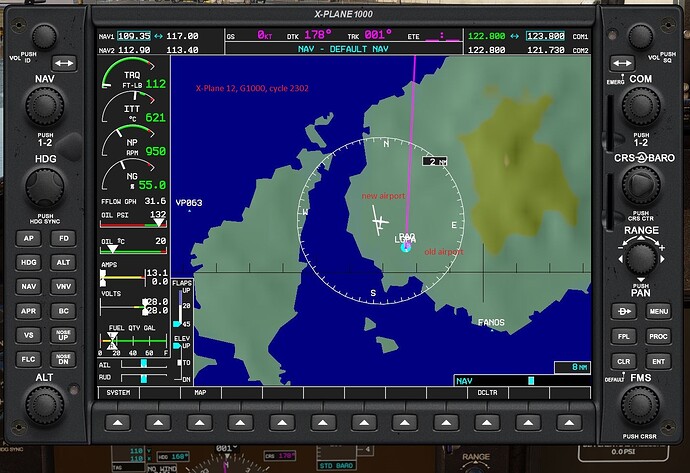The height and width of the screenshot is (473, 690).
Task: Click the aircraft symbol on the map
Action: pyautogui.click(x=379, y=220)
